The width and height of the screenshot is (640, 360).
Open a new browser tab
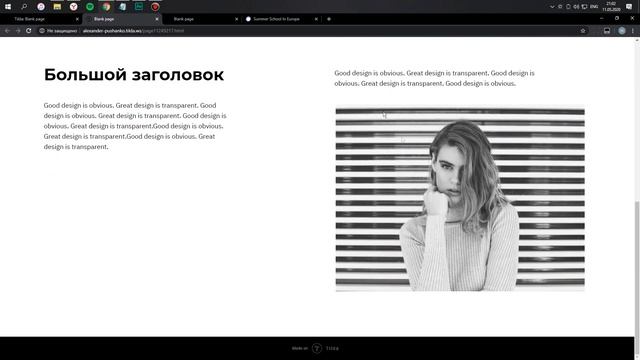(x=329, y=19)
